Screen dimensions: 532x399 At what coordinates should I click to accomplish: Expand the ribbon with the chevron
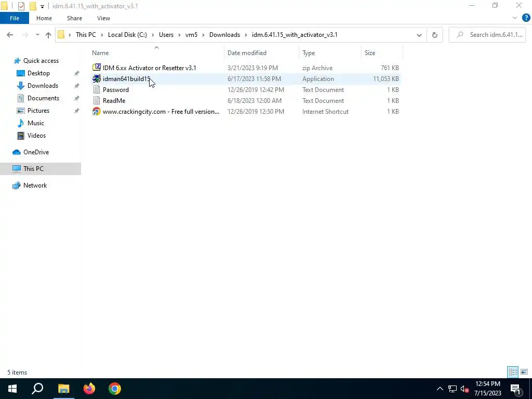pos(515,18)
